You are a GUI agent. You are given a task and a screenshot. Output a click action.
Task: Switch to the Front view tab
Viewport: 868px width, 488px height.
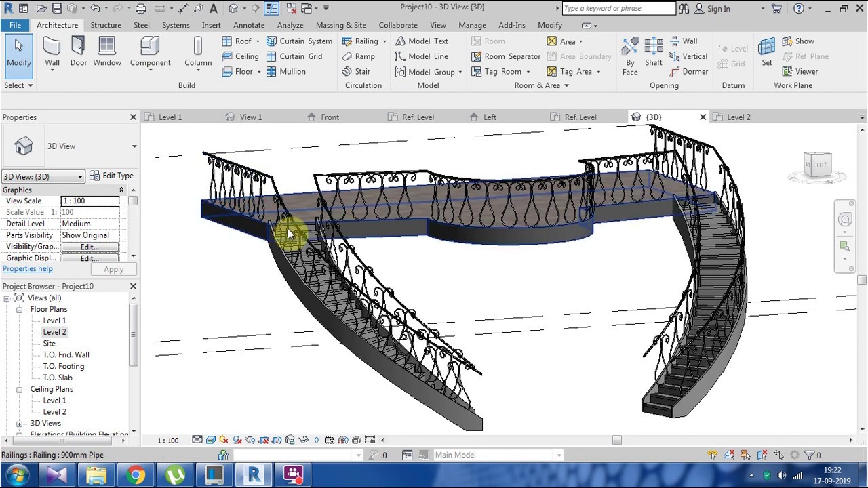(330, 117)
